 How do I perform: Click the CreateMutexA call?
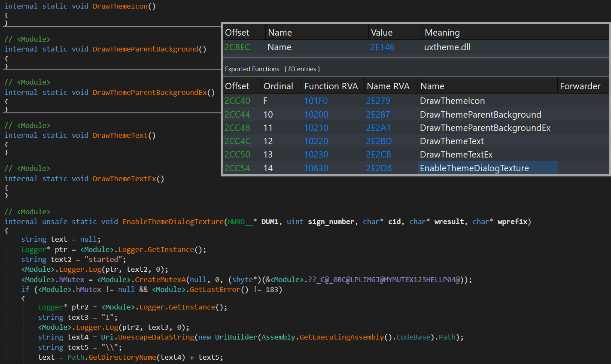coord(160,279)
